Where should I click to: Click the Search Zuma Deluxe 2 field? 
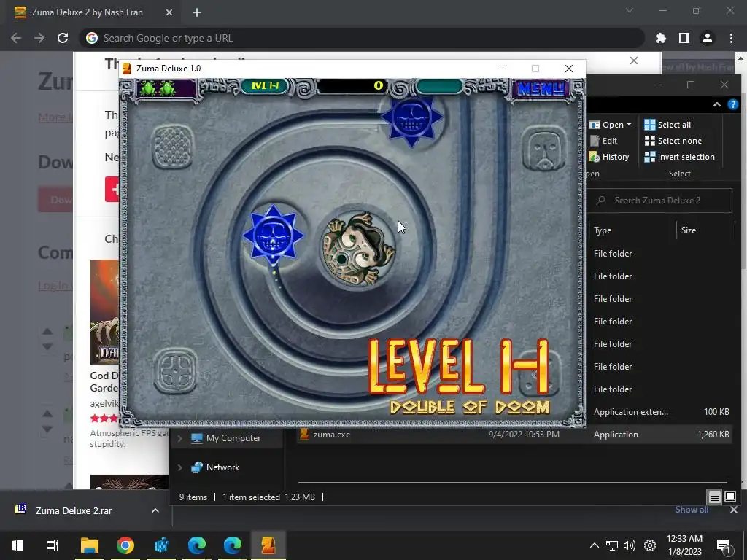tap(660, 201)
